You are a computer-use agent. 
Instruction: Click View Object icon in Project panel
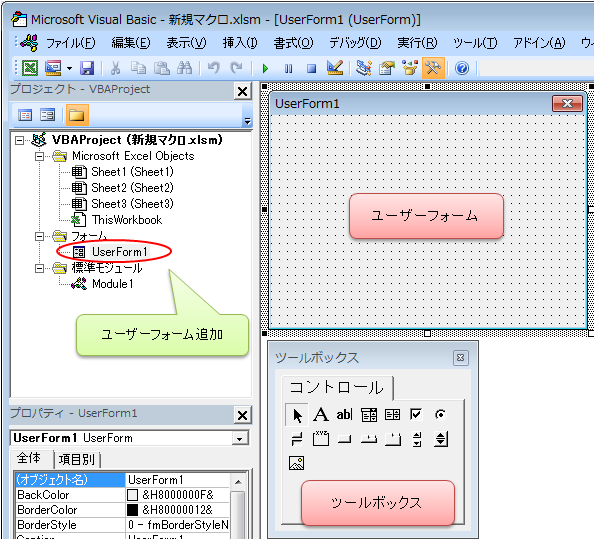click(x=48, y=115)
